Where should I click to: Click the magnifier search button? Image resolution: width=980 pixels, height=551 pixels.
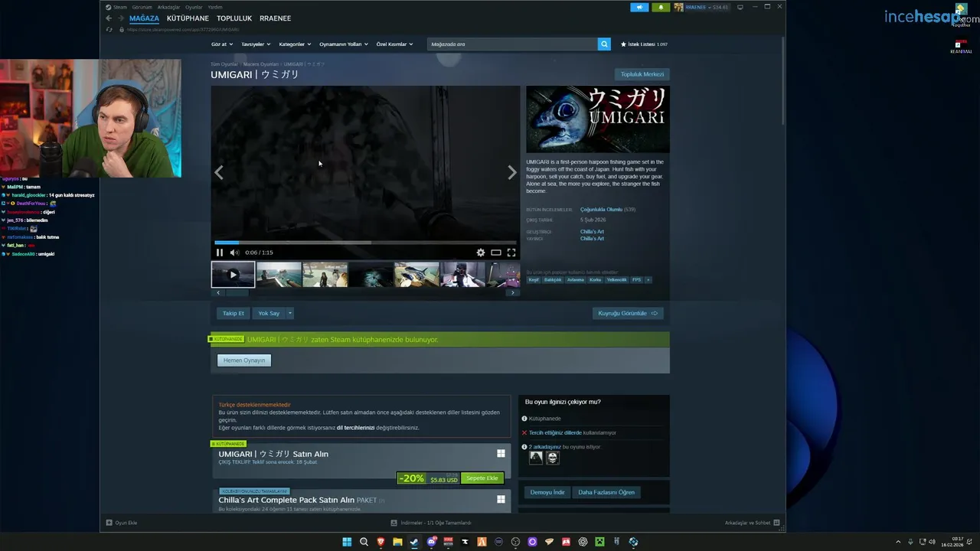tap(604, 44)
